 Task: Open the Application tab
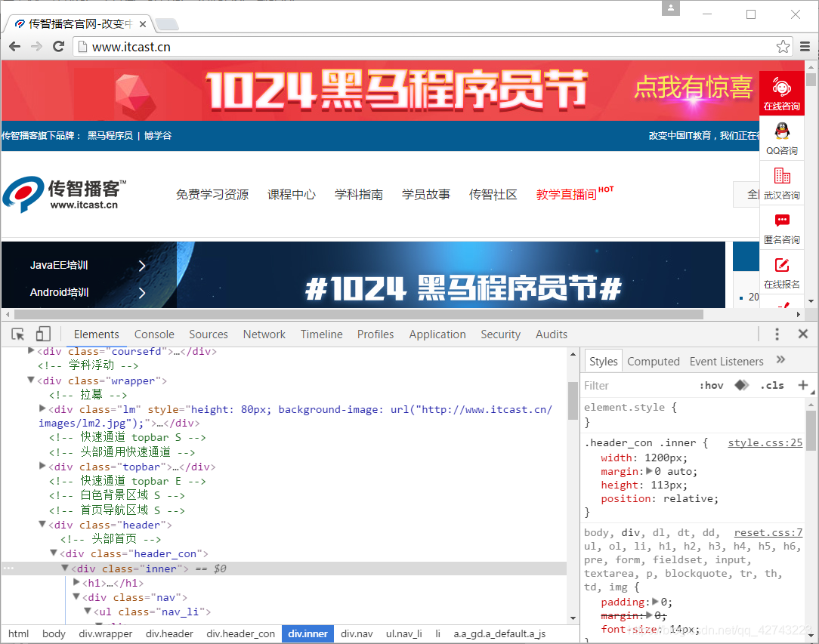click(437, 334)
